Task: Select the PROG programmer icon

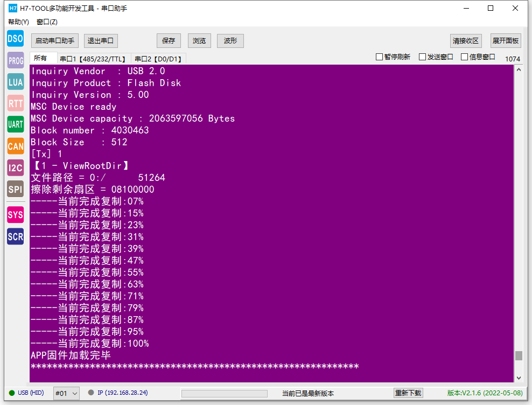Action: pyautogui.click(x=16, y=60)
